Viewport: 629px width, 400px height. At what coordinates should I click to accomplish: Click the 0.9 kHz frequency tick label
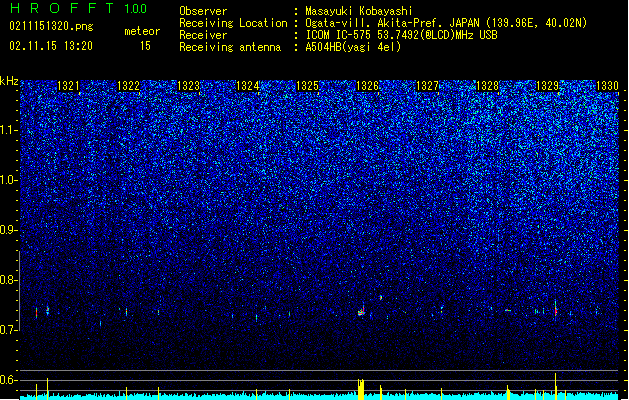coord(8,230)
